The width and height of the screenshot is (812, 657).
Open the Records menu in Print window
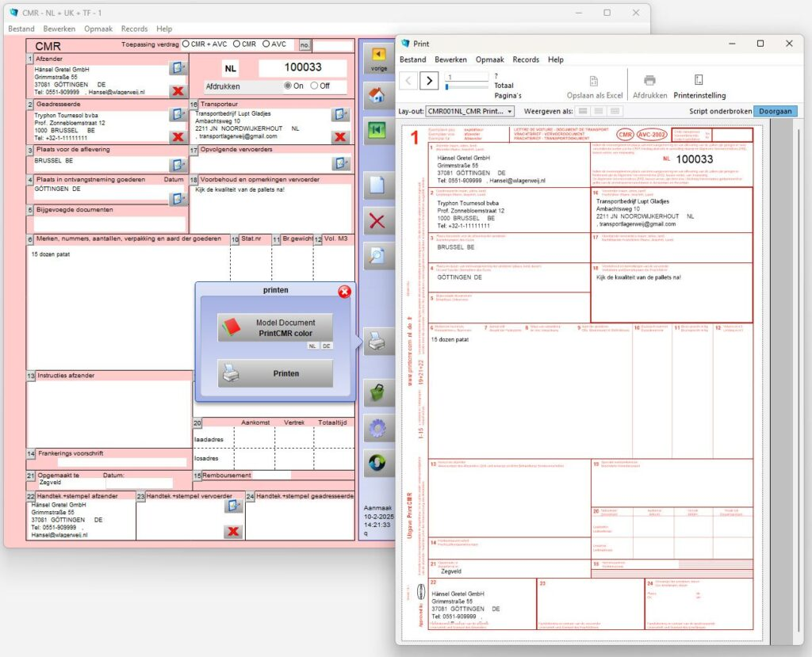(525, 59)
